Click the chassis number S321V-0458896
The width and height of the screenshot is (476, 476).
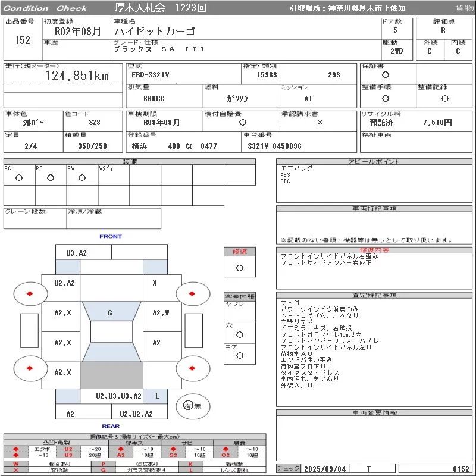click(274, 146)
